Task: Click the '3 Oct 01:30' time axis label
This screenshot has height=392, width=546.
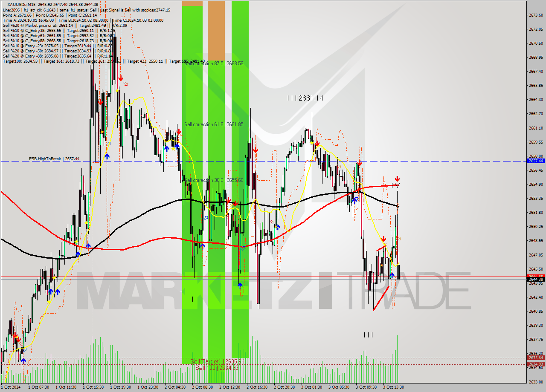Action: coord(311,387)
